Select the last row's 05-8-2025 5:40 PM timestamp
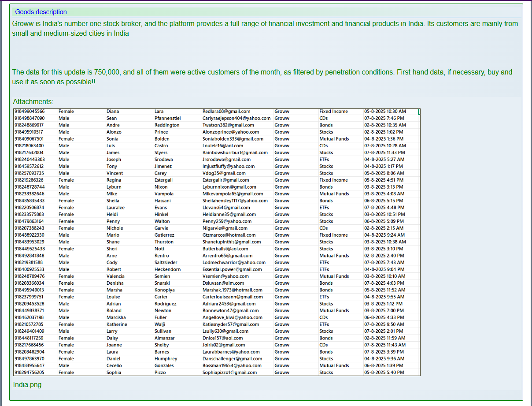Viewport: 532px width, 406px height. click(x=384, y=372)
